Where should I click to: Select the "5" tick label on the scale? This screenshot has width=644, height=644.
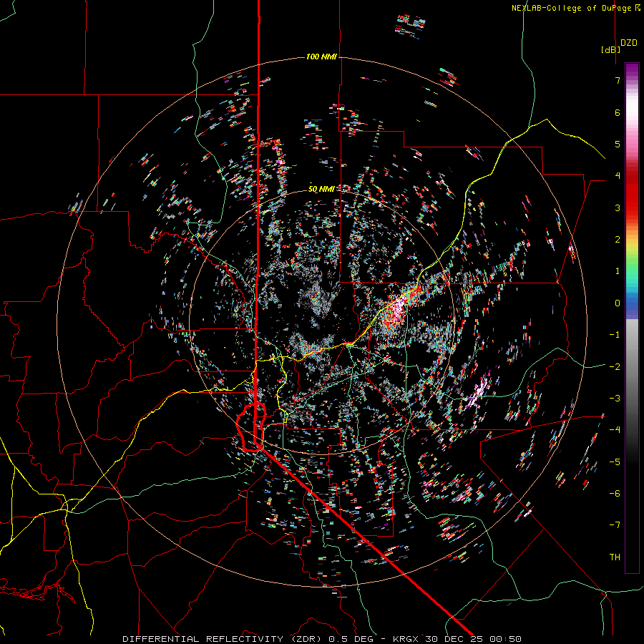point(618,144)
